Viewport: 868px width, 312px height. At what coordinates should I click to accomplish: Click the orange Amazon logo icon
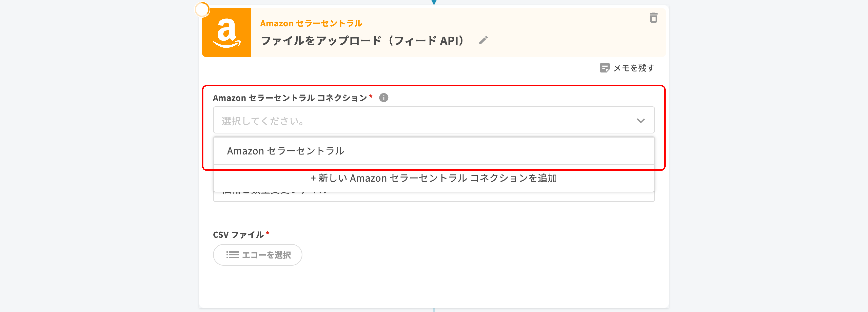tap(226, 33)
